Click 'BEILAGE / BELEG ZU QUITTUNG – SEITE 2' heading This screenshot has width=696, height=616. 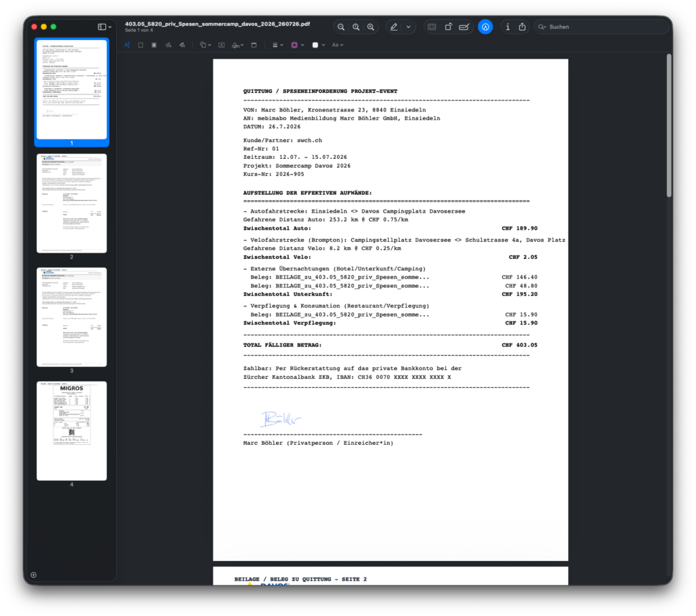[x=300, y=579]
